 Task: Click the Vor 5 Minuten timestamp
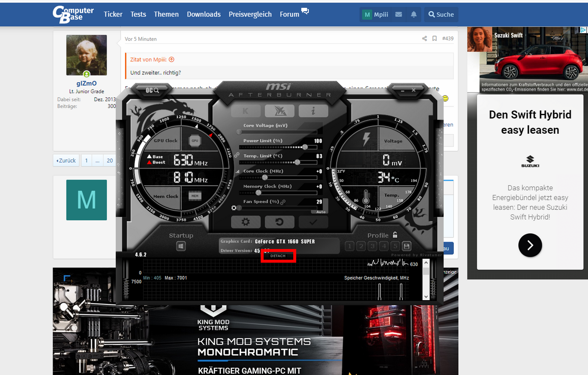click(141, 39)
